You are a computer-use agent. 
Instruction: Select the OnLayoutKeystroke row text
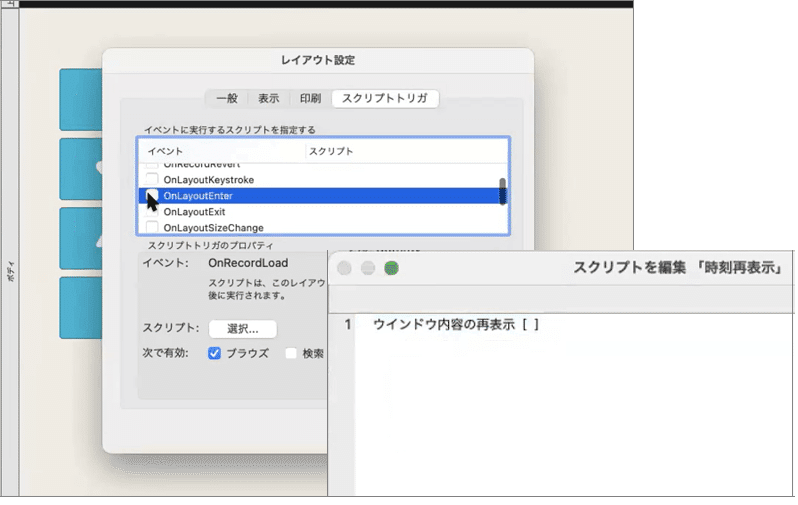click(209, 180)
